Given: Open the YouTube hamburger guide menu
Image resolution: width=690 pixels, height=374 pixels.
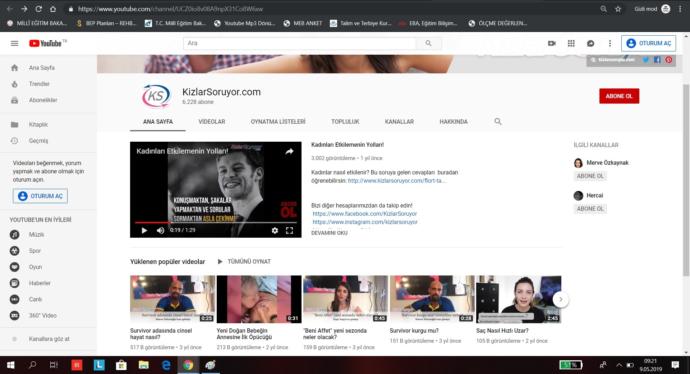Looking at the screenshot, I should click(15, 43).
